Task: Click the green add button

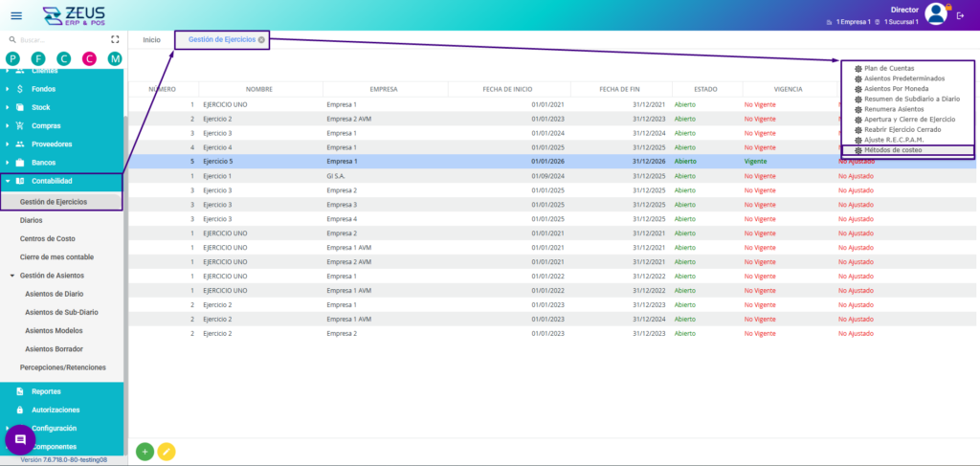Action: pos(145,451)
